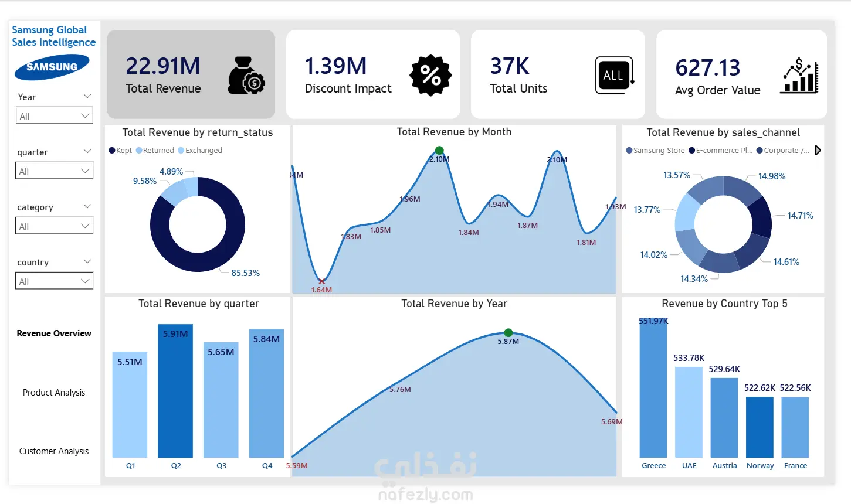
Task: Click the money bag Total Revenue icon
Action: pyautogui.click(x=246, y=75)
